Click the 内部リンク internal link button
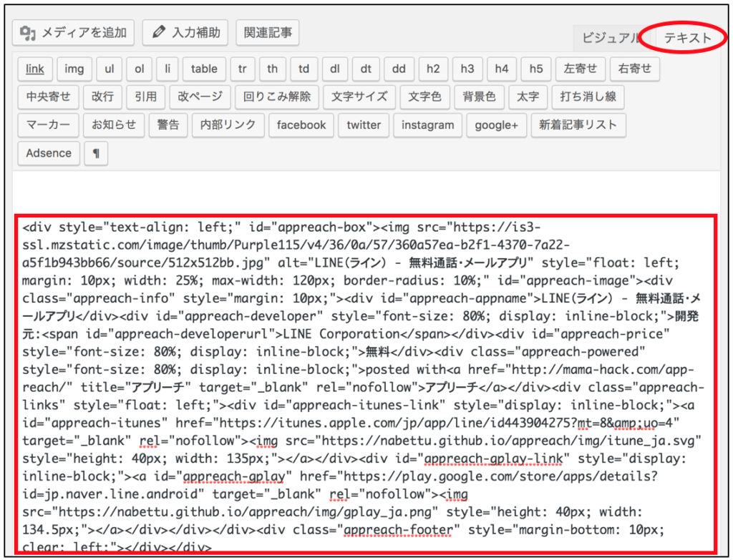 pyautogui.click(x=228, y=125)
